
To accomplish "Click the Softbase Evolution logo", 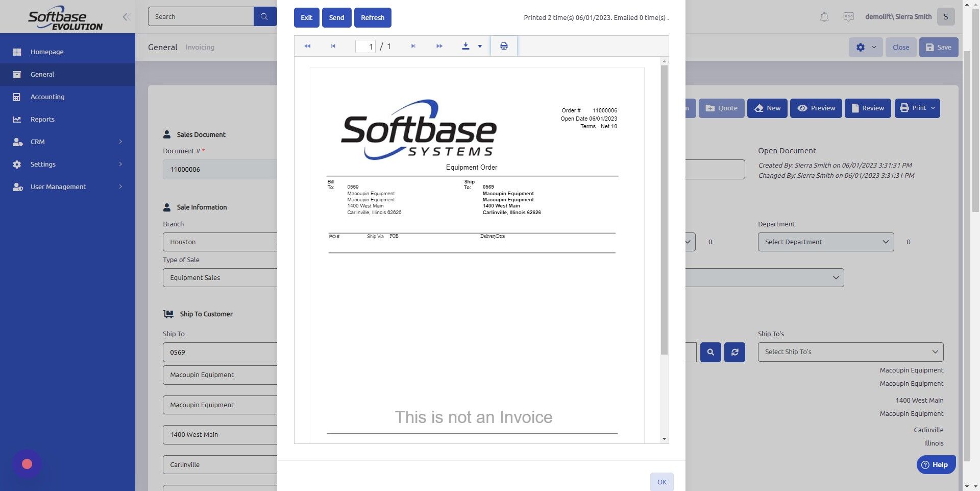I will point(65,18).
